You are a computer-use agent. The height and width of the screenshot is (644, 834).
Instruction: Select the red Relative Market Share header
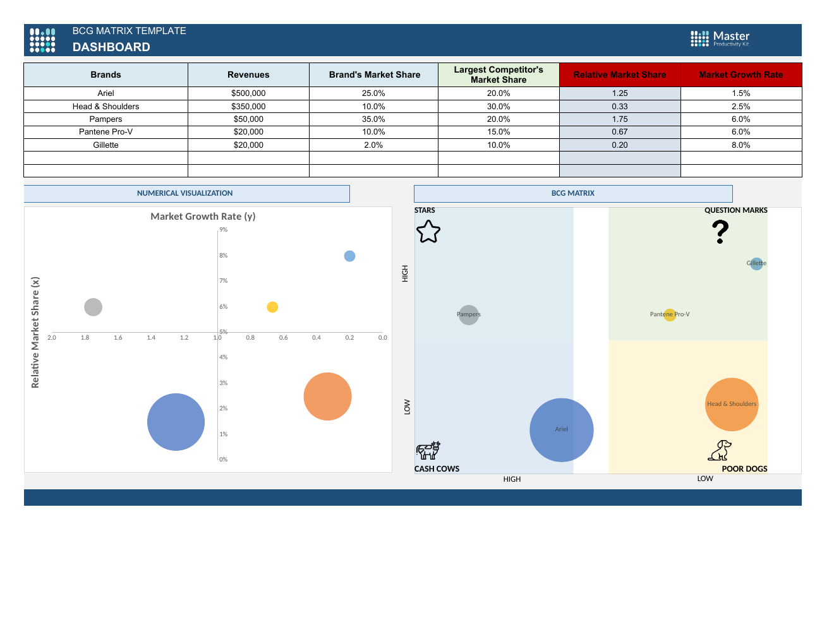620,75
